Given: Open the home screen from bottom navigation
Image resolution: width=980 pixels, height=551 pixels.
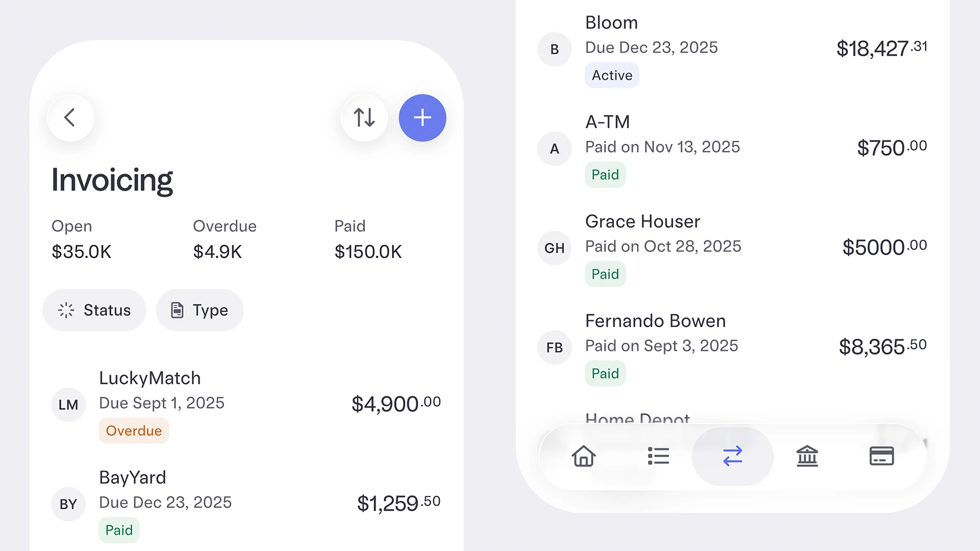Looking at the screenshot, I should (x=583, y=456).
